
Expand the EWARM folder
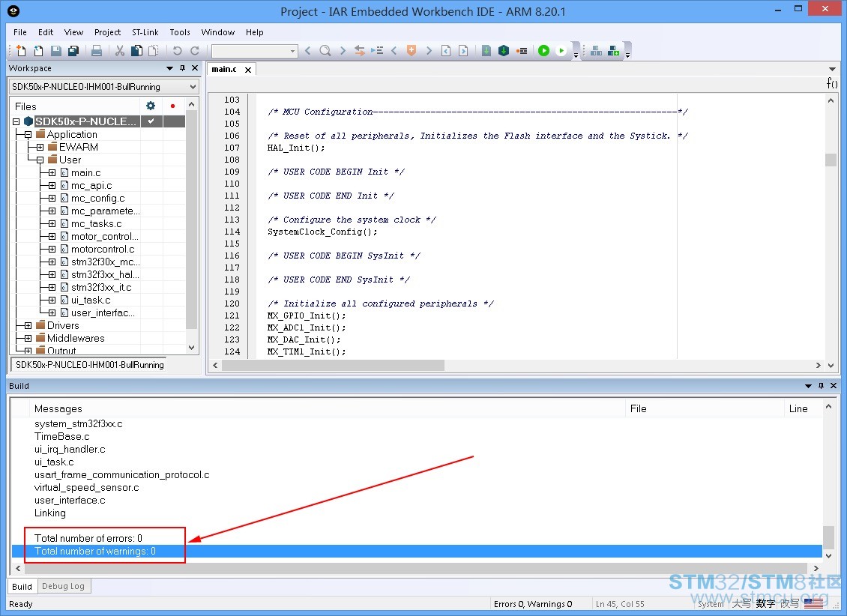(40, 148)
